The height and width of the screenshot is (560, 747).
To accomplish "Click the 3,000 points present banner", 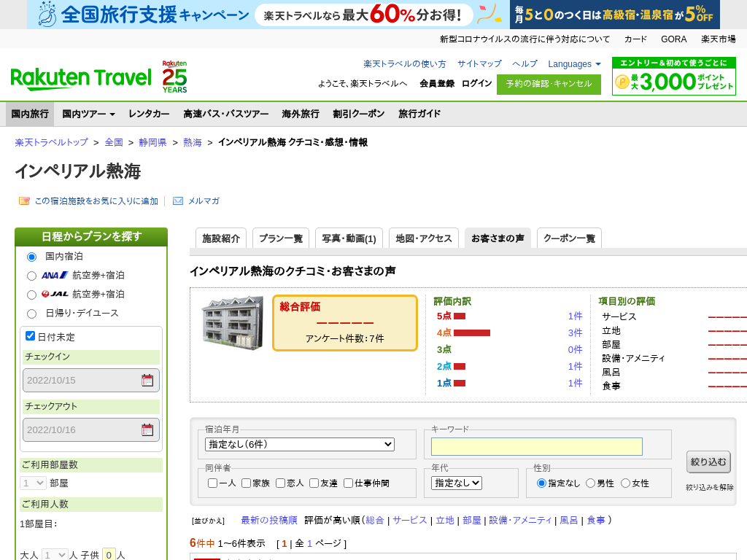I will pyautogui.click(x=673, y=76).
